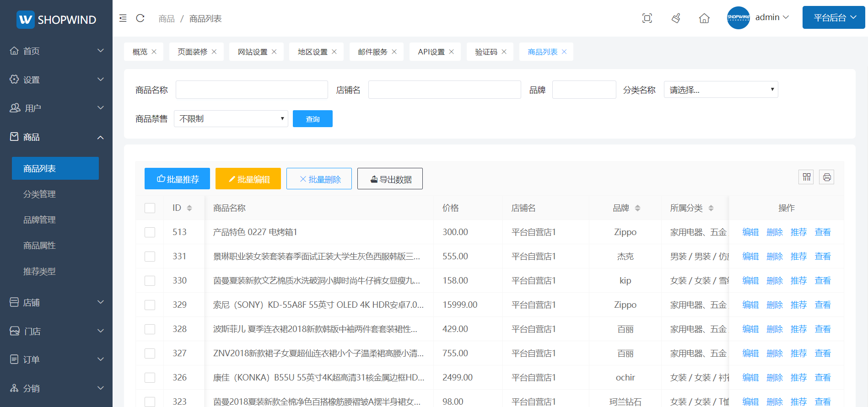Open the 商品禁售 dropdown
Screen dimensions: 868x407
[231, 119]
